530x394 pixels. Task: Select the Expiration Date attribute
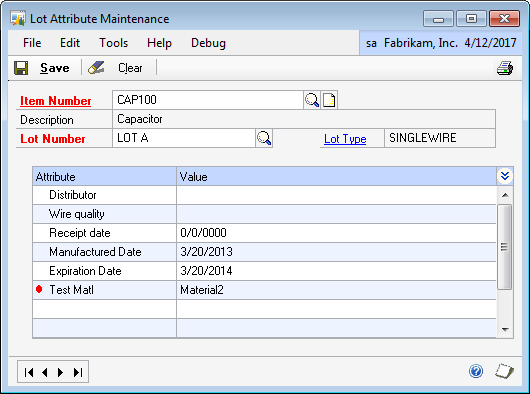pyautogui.click(x=85, y=271)
